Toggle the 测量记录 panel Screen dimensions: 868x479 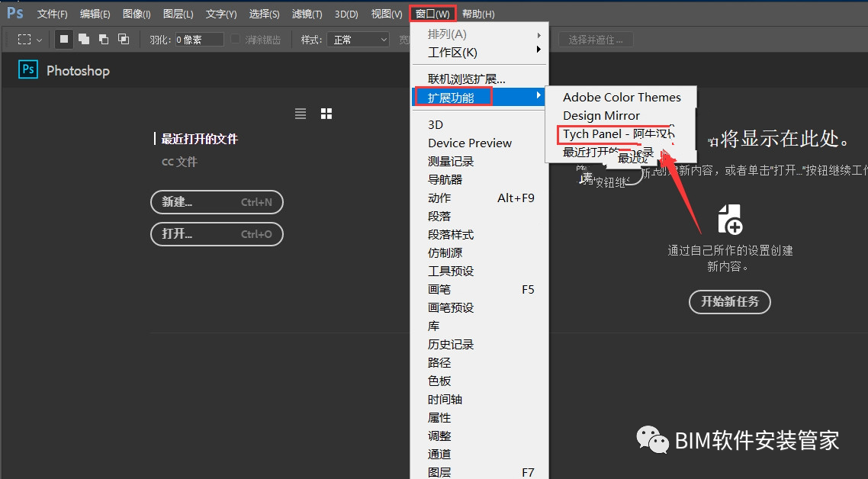pos(480,161)
